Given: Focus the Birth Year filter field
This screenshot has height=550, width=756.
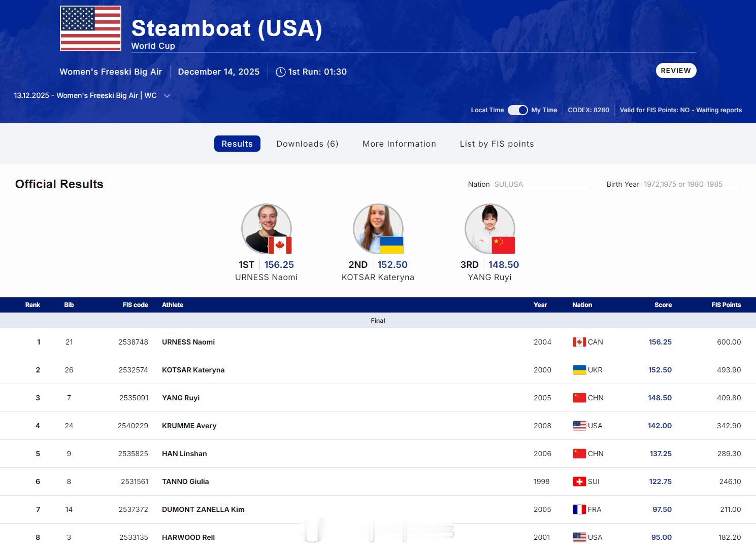Looking at the screenshot, I should pos(692,184).
